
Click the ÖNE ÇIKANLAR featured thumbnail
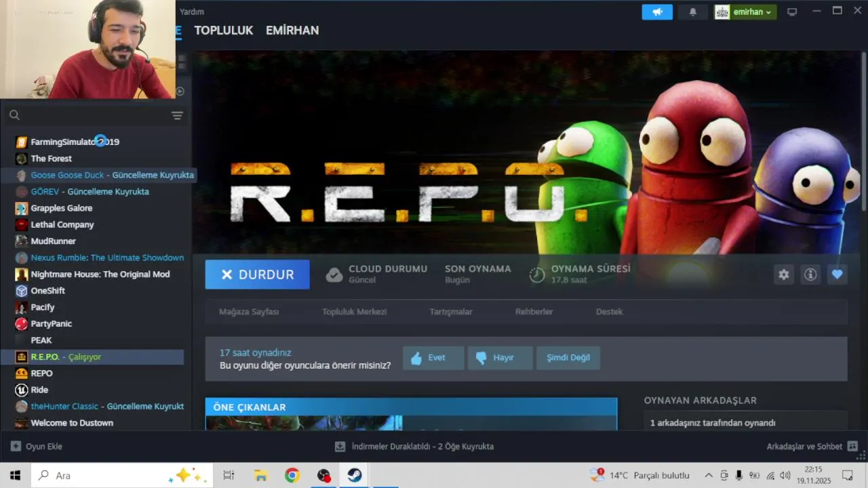[304, 423]
